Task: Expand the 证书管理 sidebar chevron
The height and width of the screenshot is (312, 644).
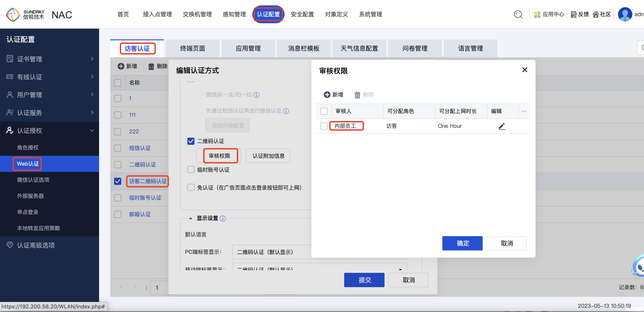Action: tap(92, 59)
